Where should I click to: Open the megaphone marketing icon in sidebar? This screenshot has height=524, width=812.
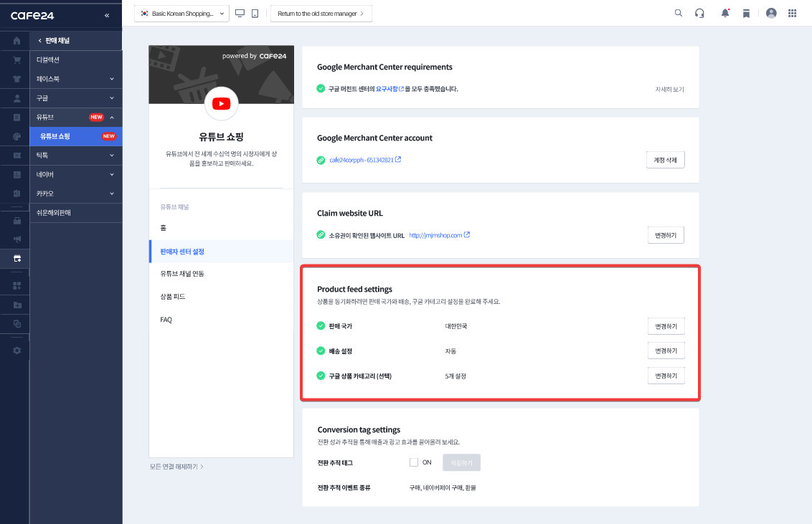click(16, 239)
